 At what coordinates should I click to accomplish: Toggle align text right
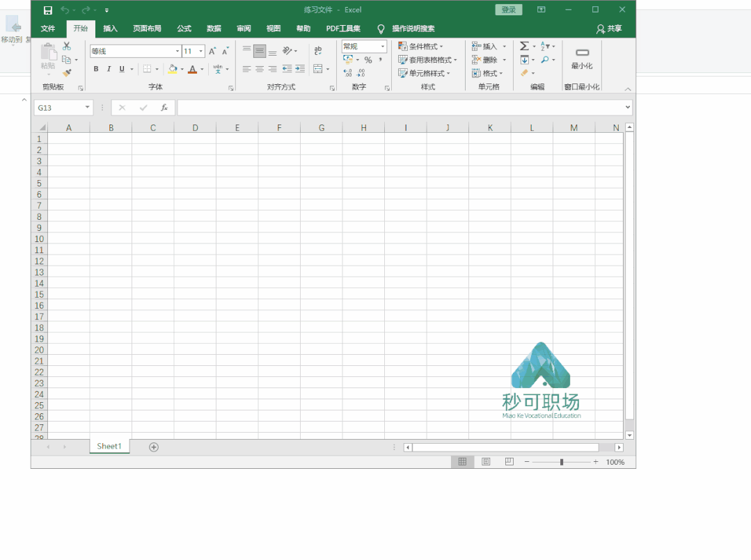pyautogui.click(x=273, y=69)
